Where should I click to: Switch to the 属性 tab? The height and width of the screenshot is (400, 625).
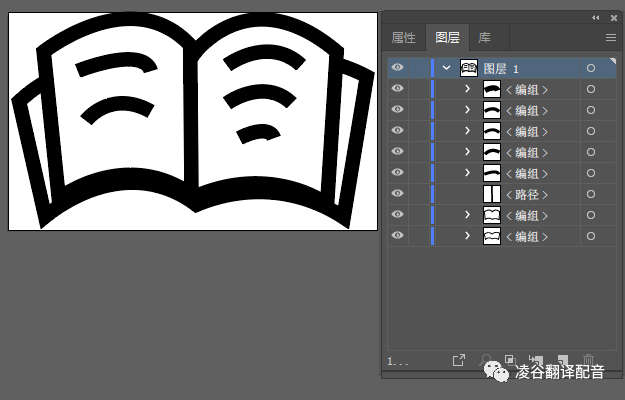403,38
